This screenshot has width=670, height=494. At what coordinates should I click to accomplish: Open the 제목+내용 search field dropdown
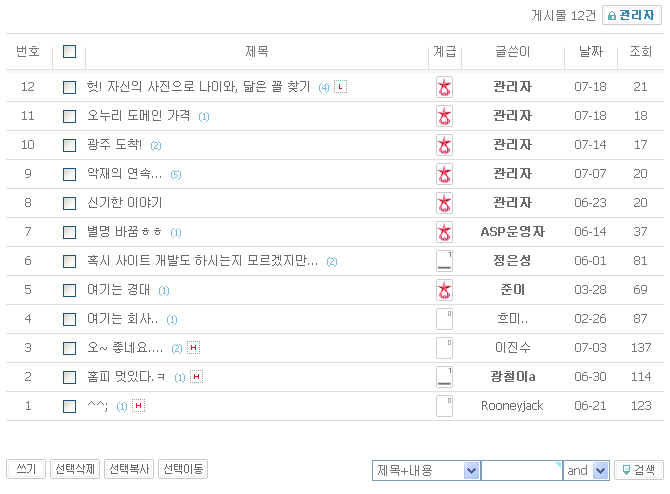pyautogui.click(x=426, y=470)
